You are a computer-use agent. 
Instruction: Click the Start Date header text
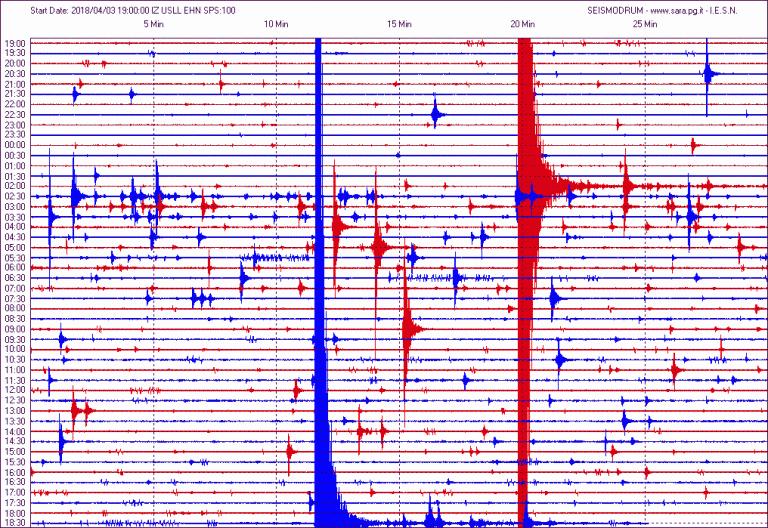[133, 10]
